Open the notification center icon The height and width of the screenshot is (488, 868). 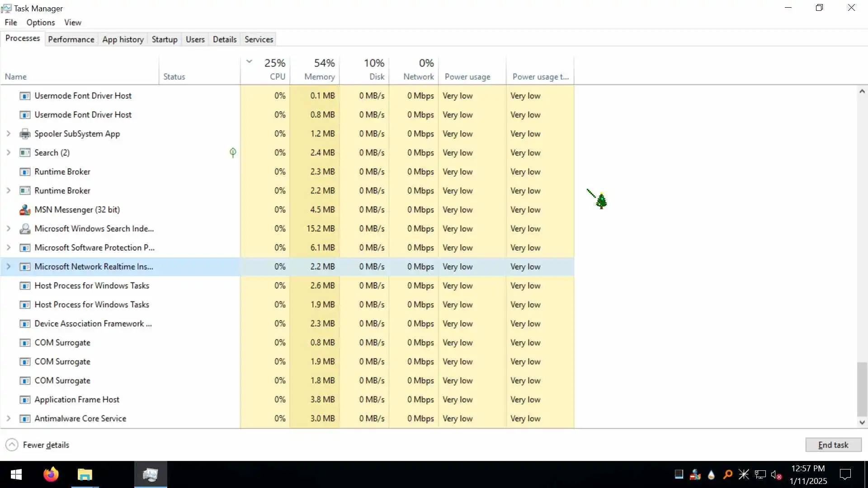point(845,474)
